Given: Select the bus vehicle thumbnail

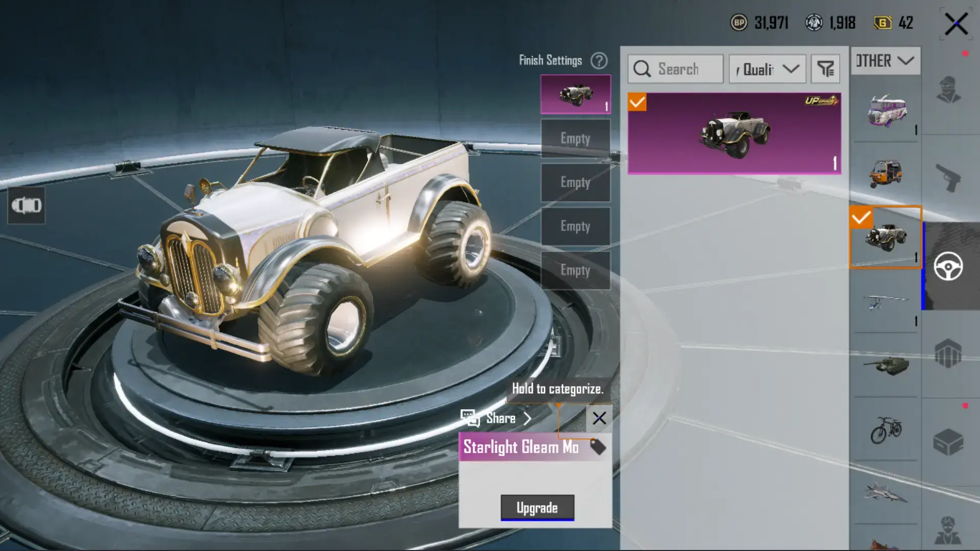Looking at the screenshot, I should [x=887, y=111].
